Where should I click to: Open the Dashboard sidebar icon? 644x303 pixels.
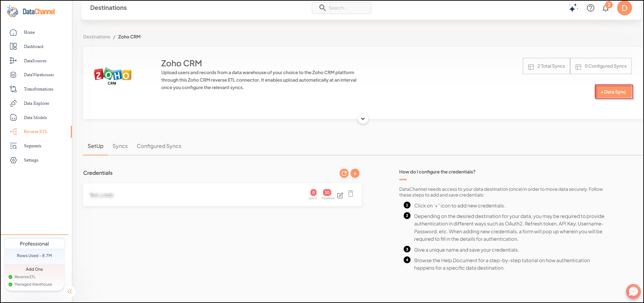(13, 47)
